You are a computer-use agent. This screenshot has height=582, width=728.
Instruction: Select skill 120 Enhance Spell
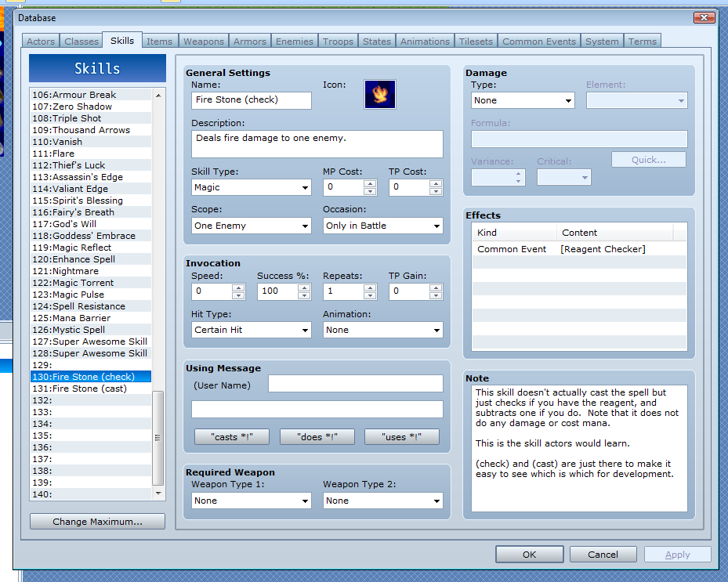click(x=83, y=259)
